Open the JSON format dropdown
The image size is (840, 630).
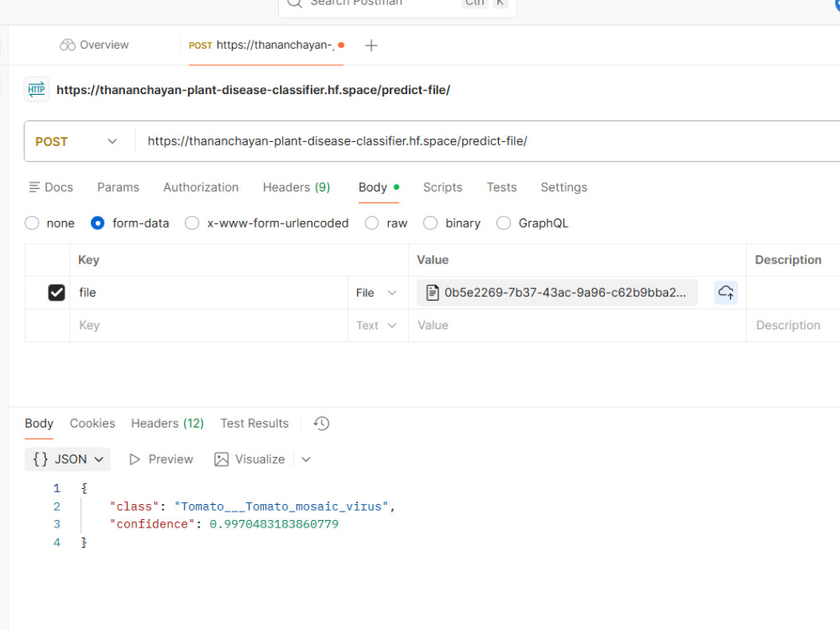click(x=67, y=459)
